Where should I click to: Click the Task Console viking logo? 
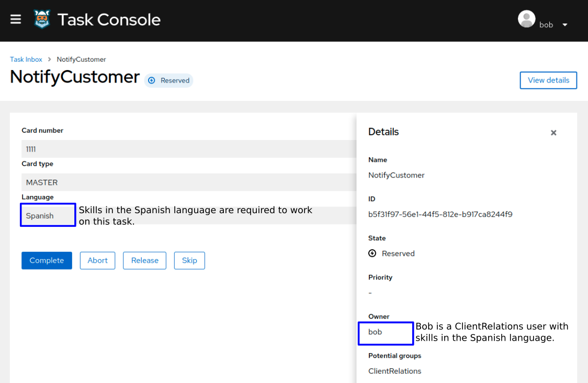point(41,19)
